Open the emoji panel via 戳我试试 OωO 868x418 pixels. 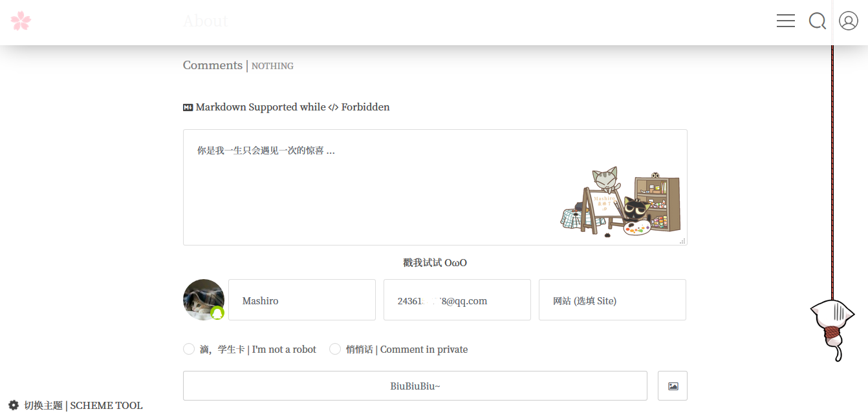[x=434, y=262]
